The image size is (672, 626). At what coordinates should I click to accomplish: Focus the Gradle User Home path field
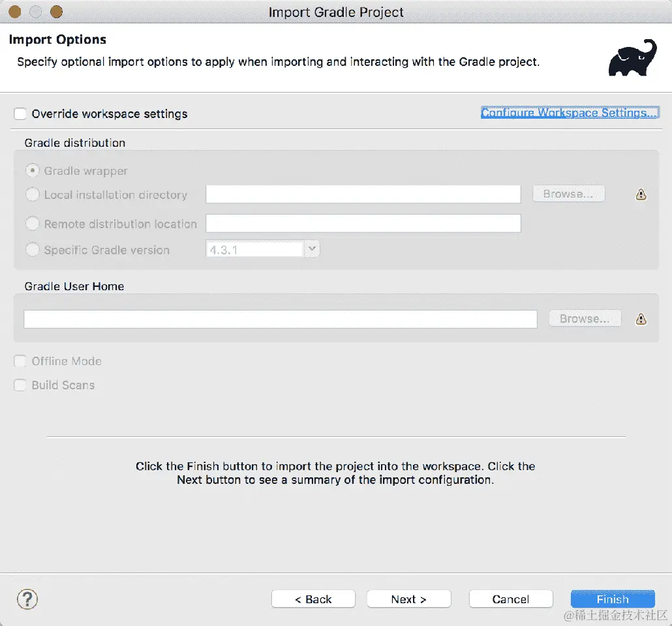[x=281, y=320]
